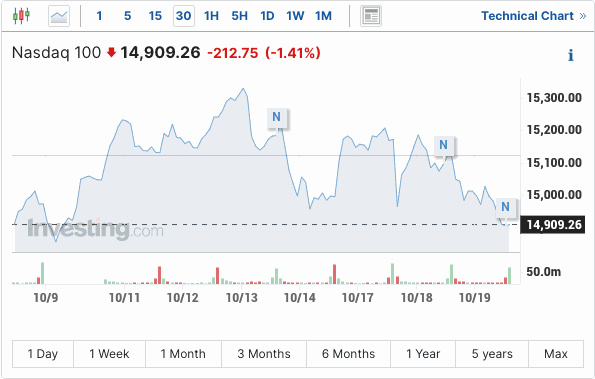Select the 1W interval

[x=295, y=16]
